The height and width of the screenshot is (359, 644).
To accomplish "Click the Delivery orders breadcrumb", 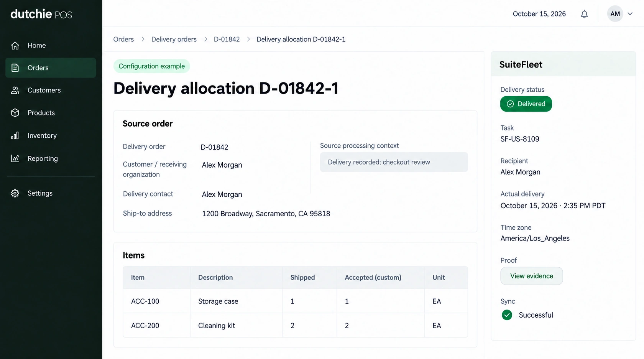I will (x=174, y=39).
